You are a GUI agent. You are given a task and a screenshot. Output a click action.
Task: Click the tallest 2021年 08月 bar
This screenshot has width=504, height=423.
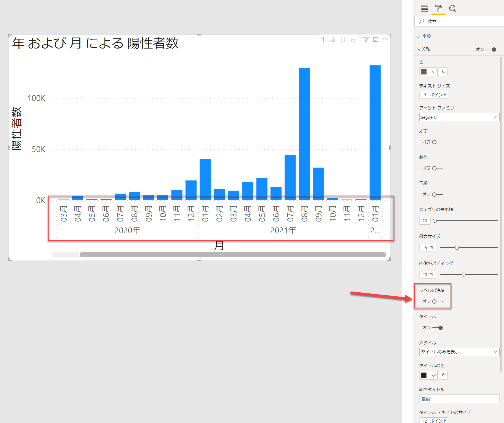pyautogui.click(x=304, y=134)
